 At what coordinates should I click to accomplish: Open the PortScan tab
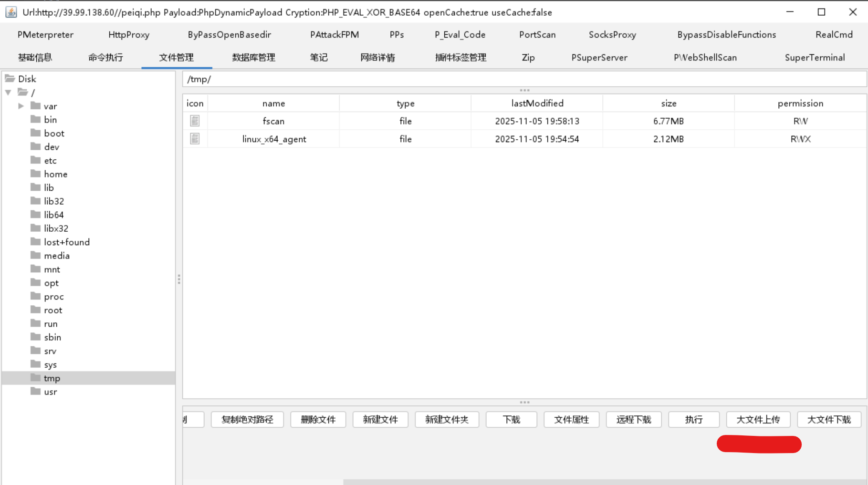point(537,35)
